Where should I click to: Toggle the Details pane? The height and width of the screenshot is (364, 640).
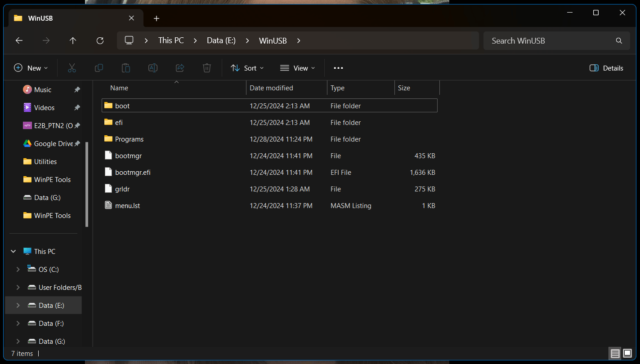coord(606,68)
